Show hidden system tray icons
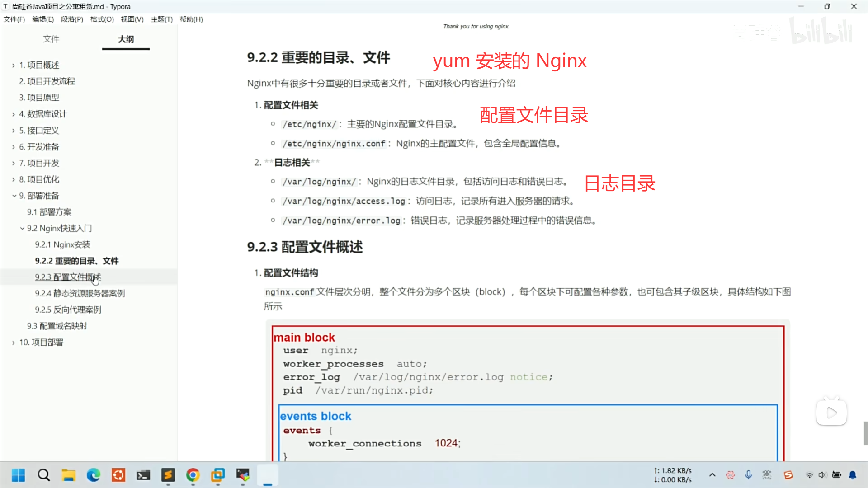This screenshot has width=868, height=488. [x=712, y=475]
